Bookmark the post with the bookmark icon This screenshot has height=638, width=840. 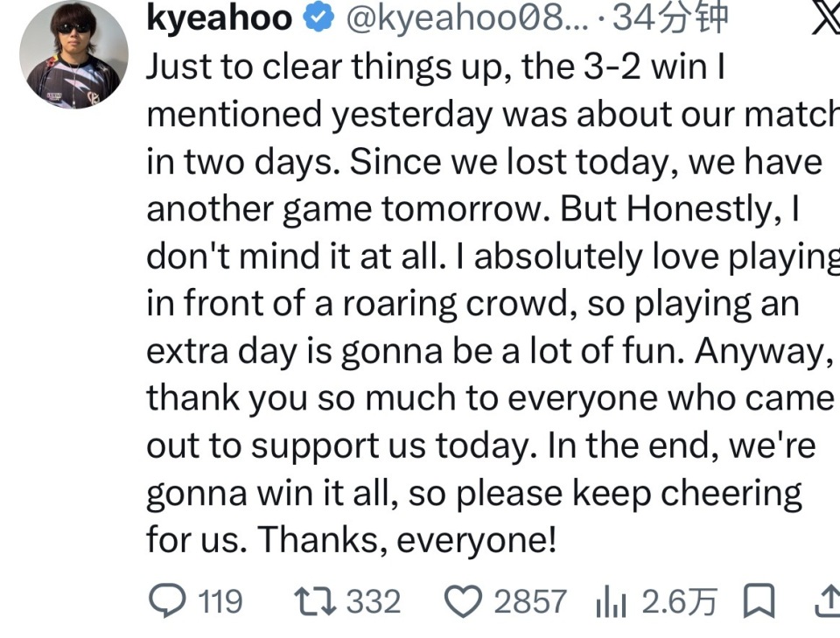coord(759,601)
